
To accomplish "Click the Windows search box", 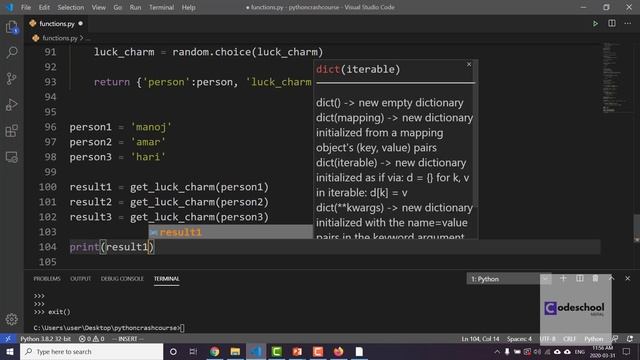I will [91, 351].
